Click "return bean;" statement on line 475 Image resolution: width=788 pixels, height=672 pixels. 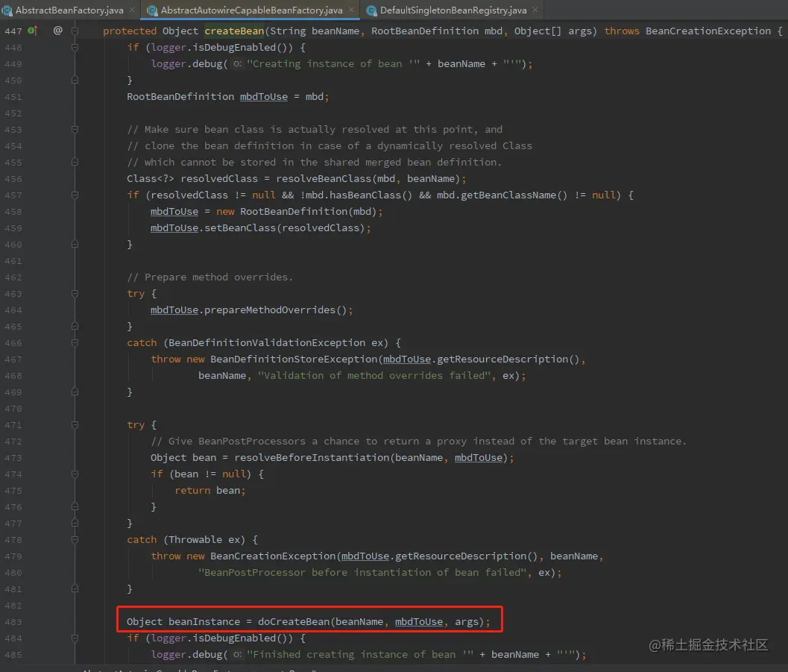tap(210, 491)
